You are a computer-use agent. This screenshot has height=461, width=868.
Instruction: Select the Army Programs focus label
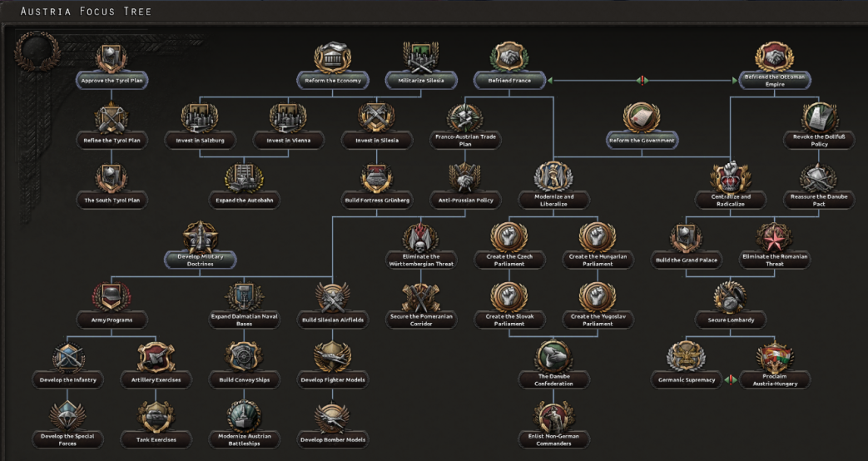[112, 320]
